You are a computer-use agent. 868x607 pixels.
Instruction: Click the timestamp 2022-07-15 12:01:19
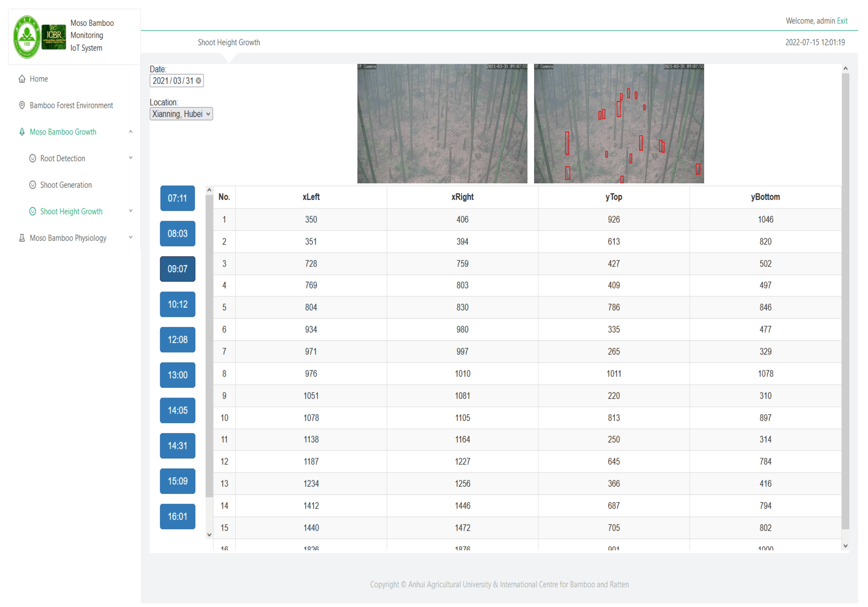coord(815,42)
